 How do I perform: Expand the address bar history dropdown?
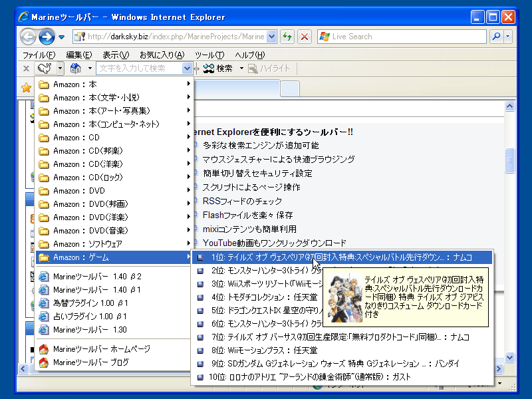click(x=271, y=37)
